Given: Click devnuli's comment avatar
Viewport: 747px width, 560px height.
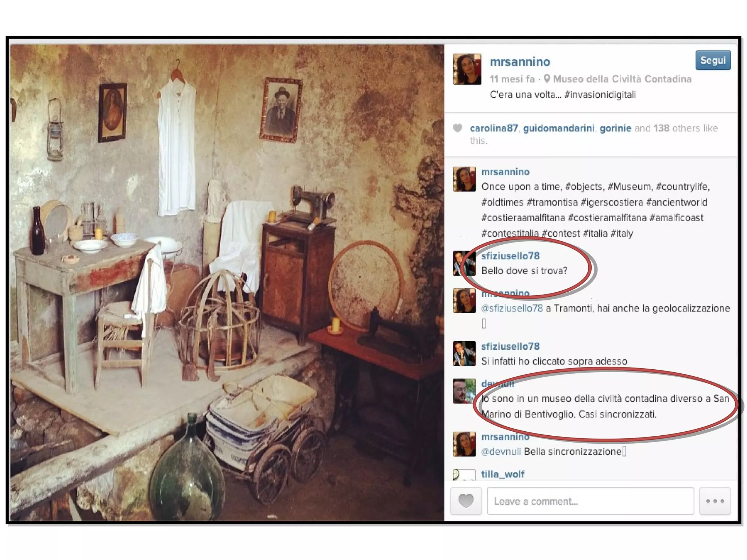Looking at the screenshot, I should pyautogui.click(x=464, y=391).
